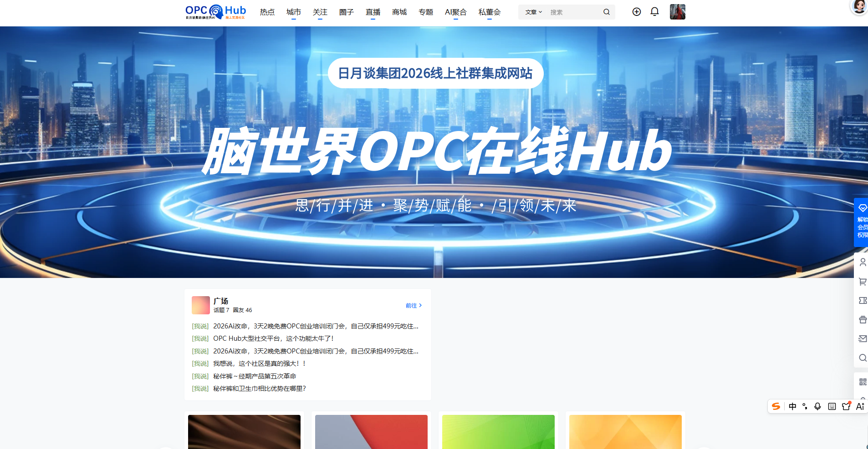Open the user profile icon in the sidebar
Viewport: 868px width, 449px height.
pos(862,262)
